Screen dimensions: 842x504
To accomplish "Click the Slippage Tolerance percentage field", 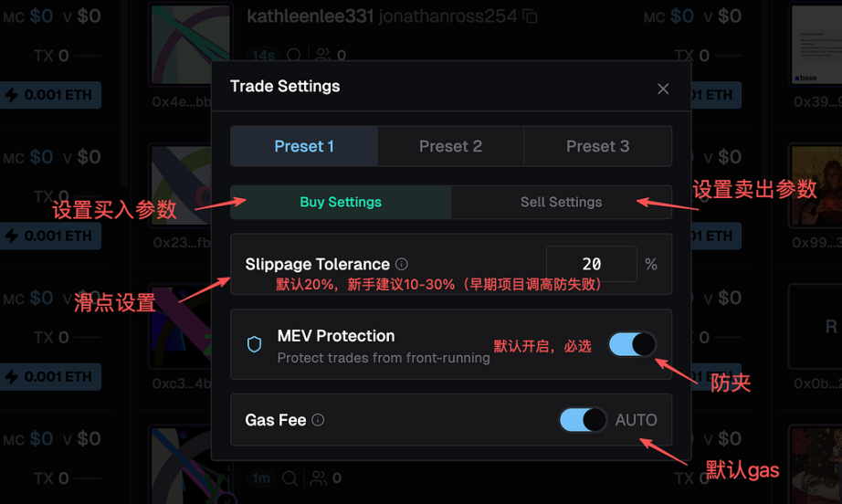I will pyautogui.click(x=591, y=264).
